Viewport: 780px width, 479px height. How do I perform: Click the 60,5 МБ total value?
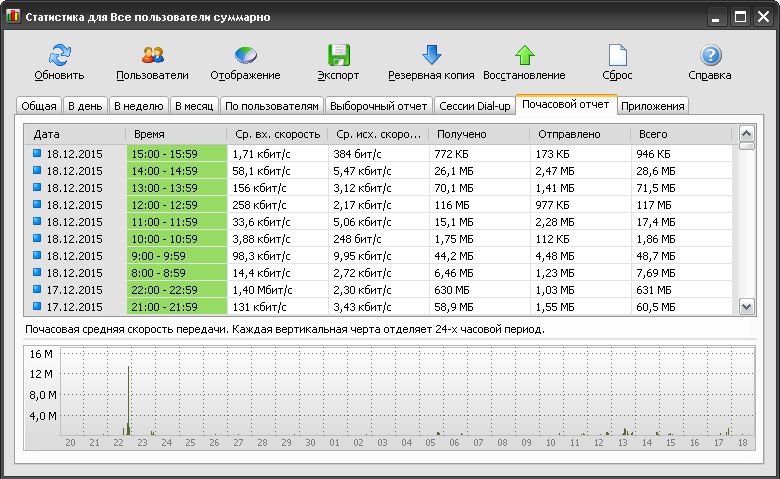656,306
